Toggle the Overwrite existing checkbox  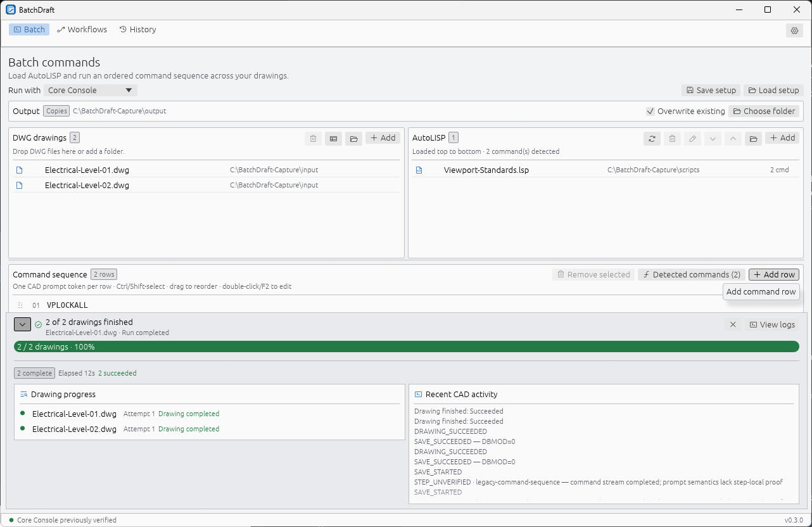[650, 111]
